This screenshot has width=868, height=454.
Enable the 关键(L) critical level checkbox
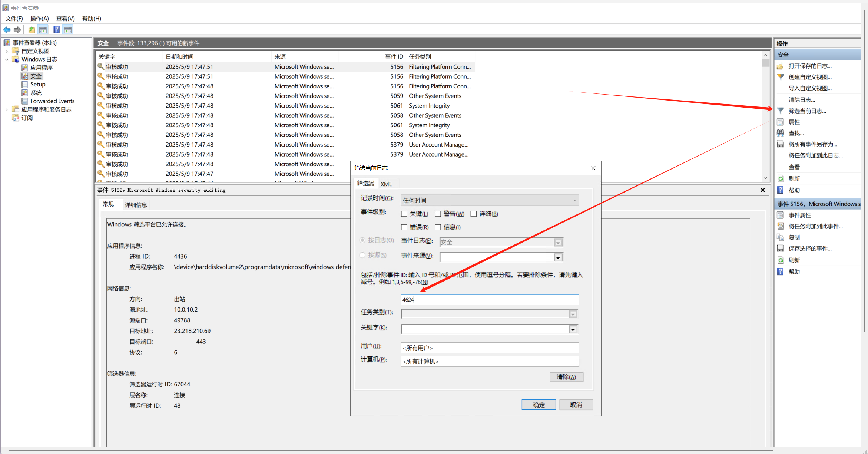click(404, 214)
